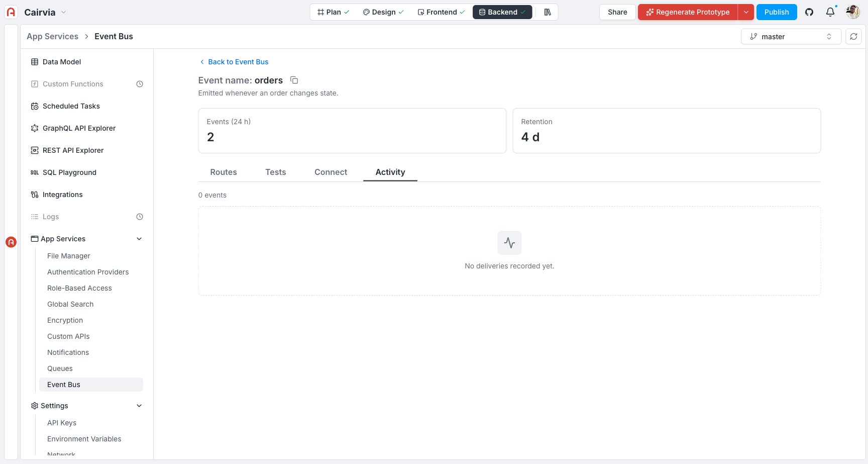Open Scheduled Tasks in sidebar
This screenshot has width=868, height=464.
(87, 106)
